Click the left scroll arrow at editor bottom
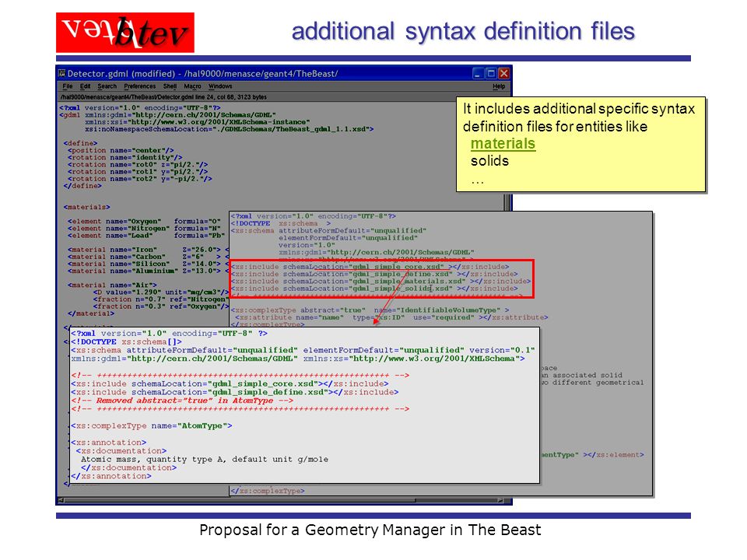 pos(60,500)
